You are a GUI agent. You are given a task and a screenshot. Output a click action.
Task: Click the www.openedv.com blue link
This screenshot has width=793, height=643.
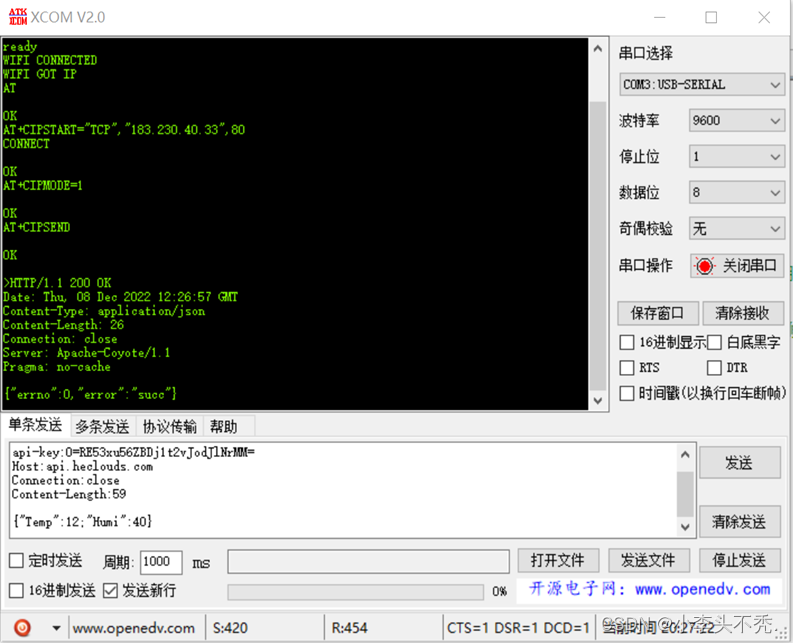702,589
